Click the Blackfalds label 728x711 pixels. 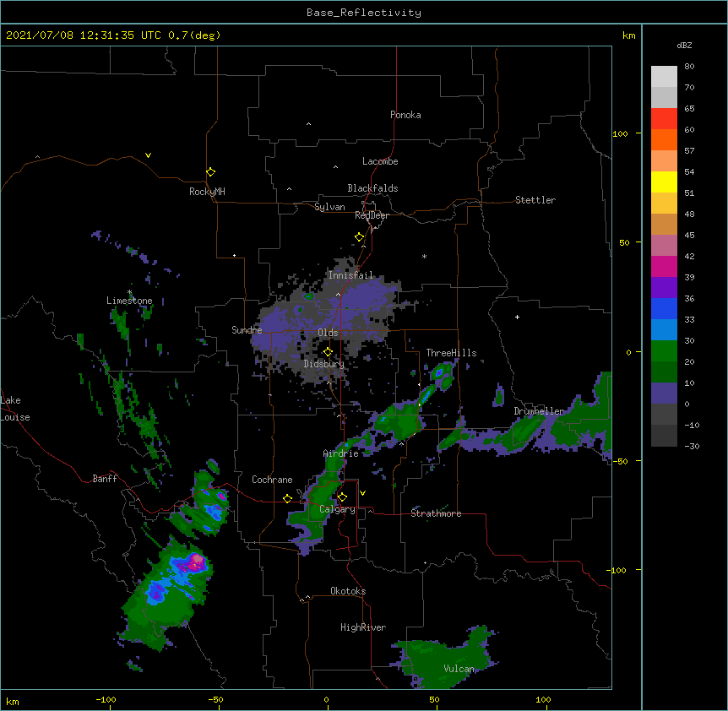click(372, 188)
